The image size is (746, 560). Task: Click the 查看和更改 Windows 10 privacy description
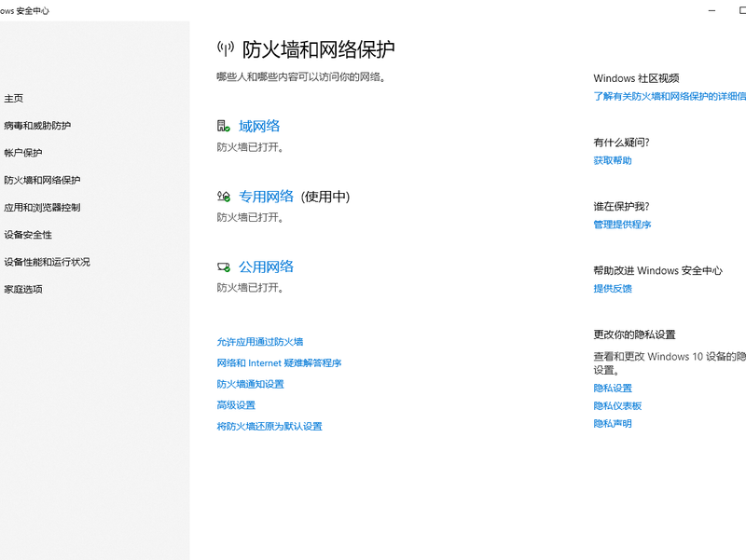coord(670,363)
